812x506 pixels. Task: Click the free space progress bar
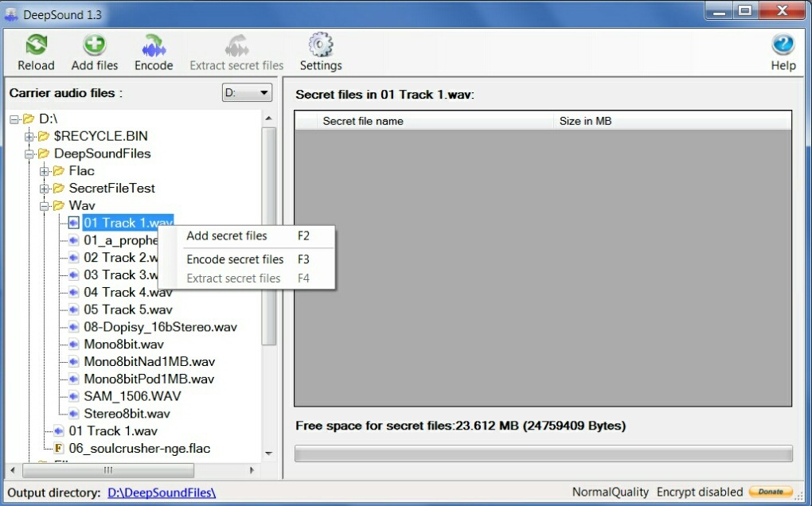pos(543,453)
